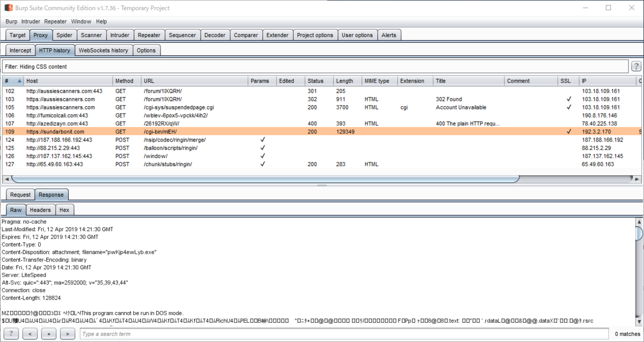Sort by Status column header
This screenshot has width=644, height=342.
pyautogui.click(x=319, y=81)
